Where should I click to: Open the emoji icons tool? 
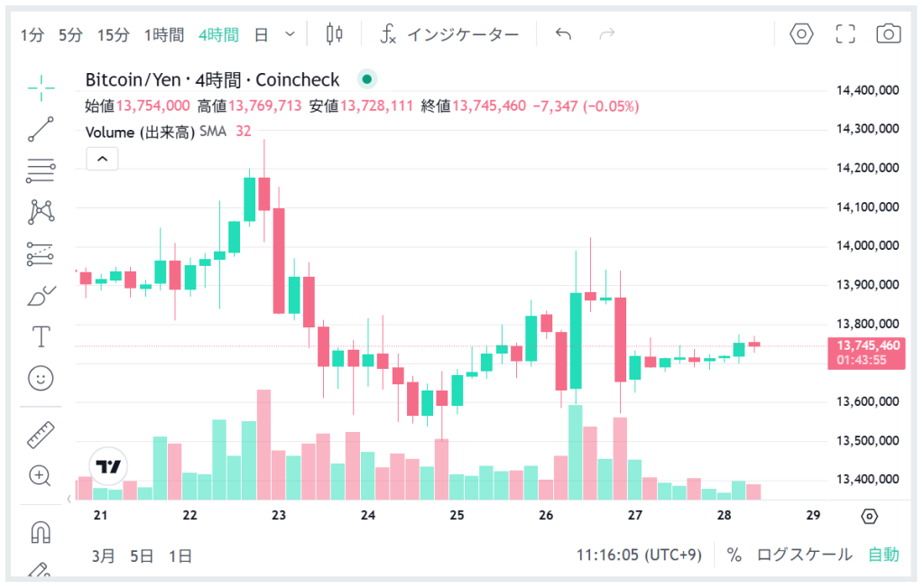[41, 378]
